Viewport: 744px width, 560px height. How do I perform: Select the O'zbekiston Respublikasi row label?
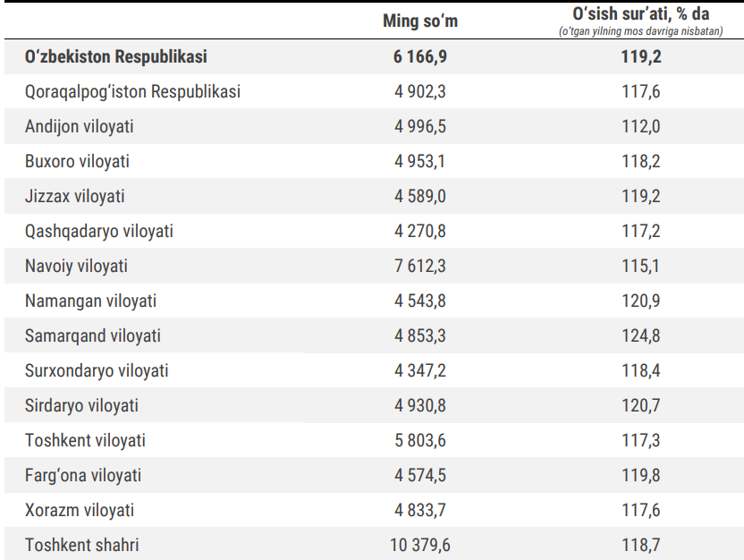(x=116, y=56)
